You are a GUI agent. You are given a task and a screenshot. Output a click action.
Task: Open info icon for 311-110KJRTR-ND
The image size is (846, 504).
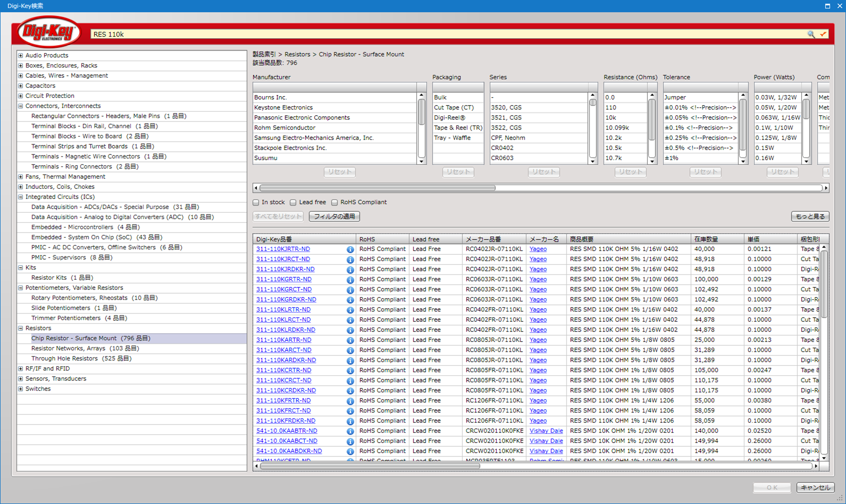pos(350,249)
